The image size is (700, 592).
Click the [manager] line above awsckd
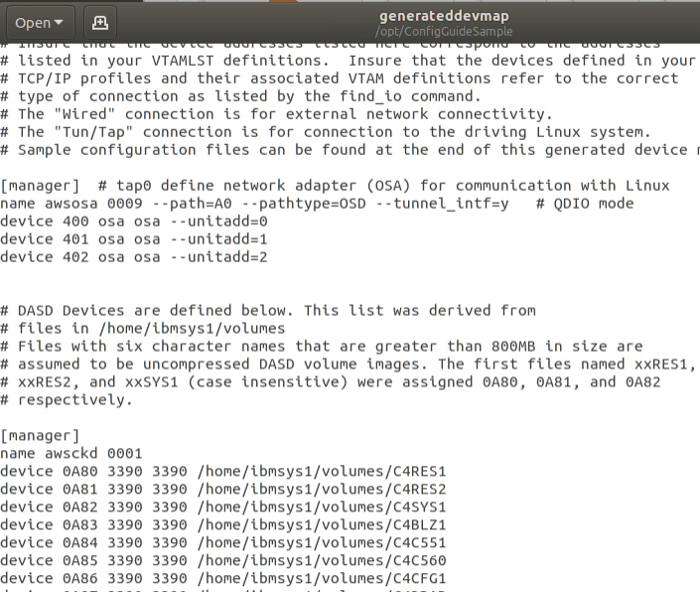tap(40, 435)
